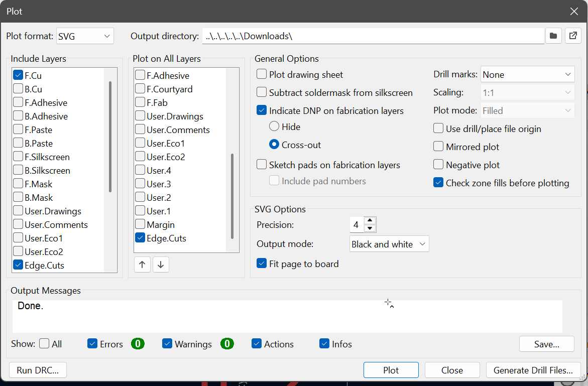Uncheck Fit page to board
588x386 pixels.
[x=262, y=264]
